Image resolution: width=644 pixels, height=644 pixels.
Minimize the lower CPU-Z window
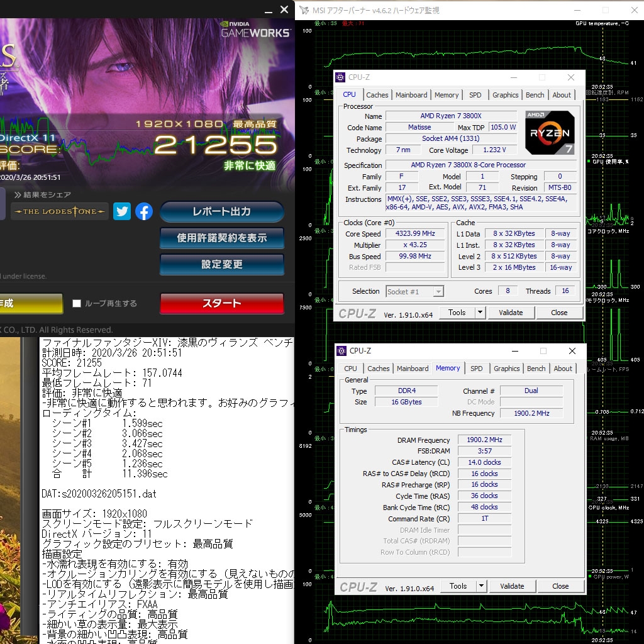click(x=514, y=351)
